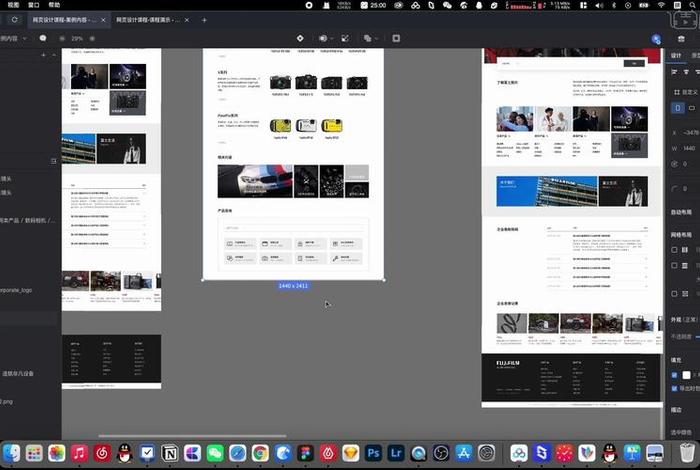Screen dimensions: 700x470
Task: Launch Photoshop from the Dock
Action: [x=373, y=453]
